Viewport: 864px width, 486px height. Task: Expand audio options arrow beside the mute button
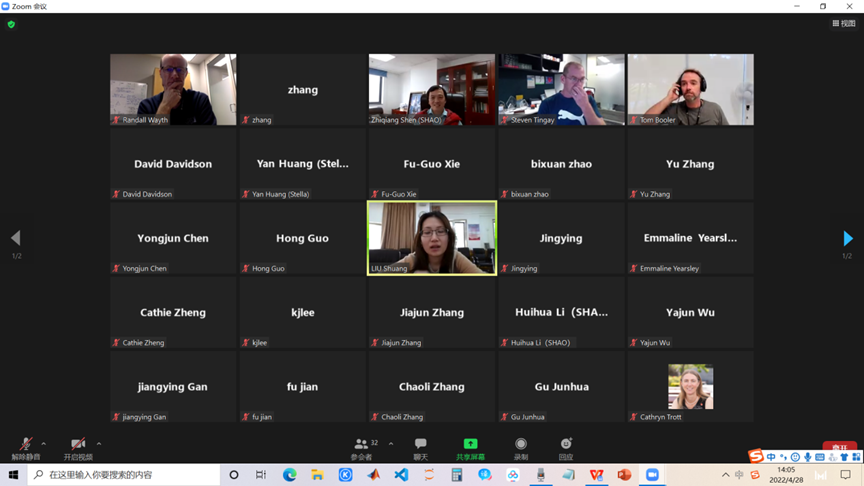[44, 444]
